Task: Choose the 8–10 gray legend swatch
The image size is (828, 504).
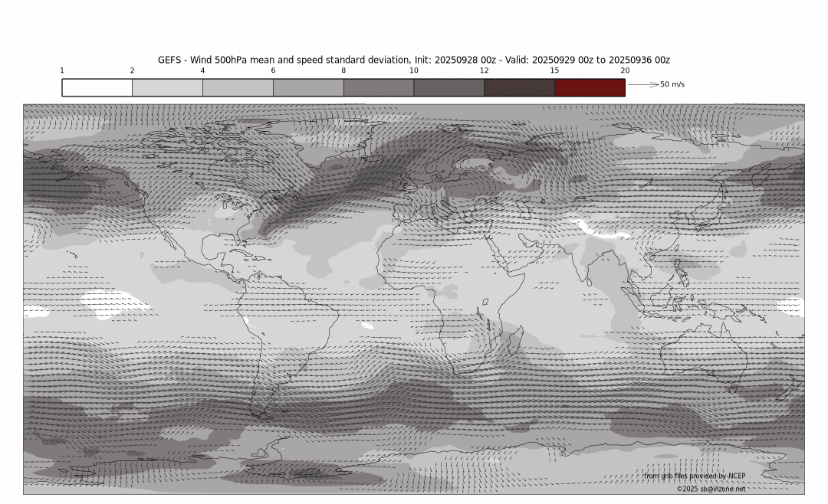Action: coord(378,87)
